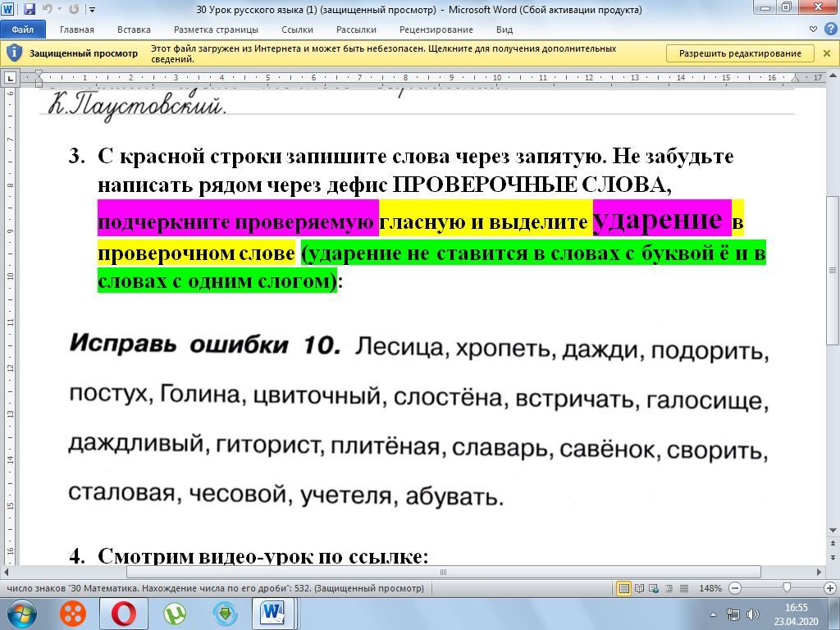
Task: Open the Файл tab
Action: (22, 30)
